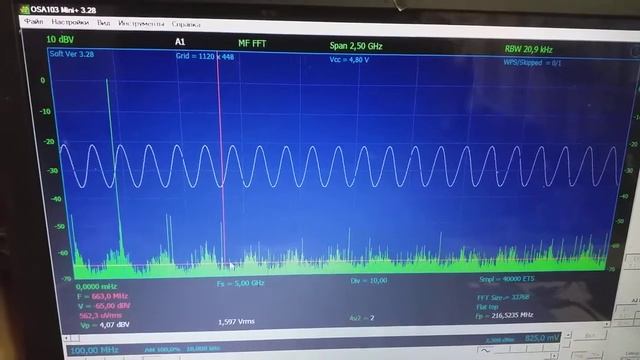Click the RBW 20,9 kHz label
Viewport: 640px width, 360px height.
529,49
